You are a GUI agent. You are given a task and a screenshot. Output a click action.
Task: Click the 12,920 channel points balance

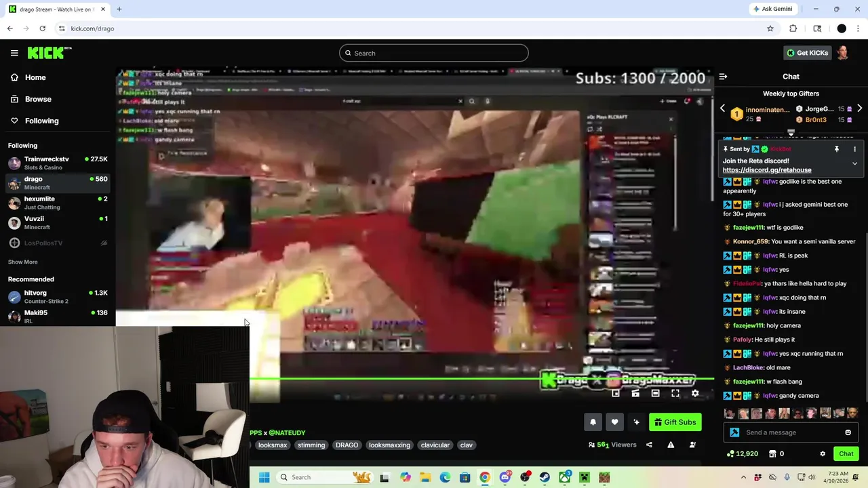[743, 453]
